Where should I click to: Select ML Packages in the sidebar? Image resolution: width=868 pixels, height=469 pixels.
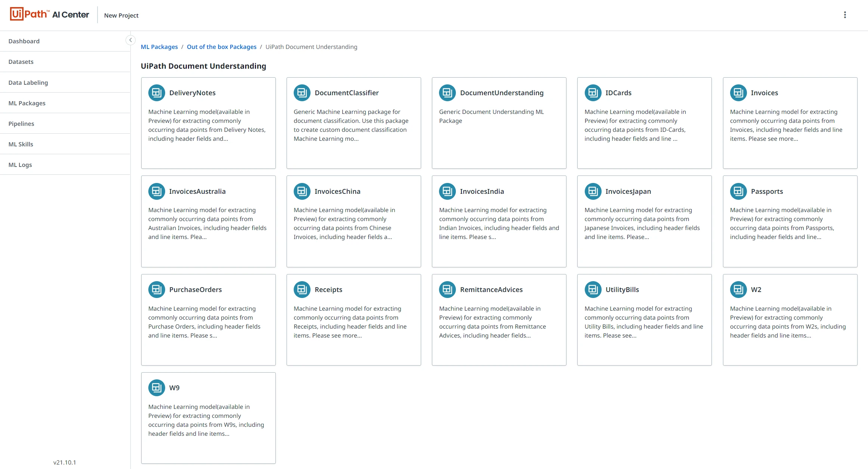pyautogui.click(x=65, y=103)
